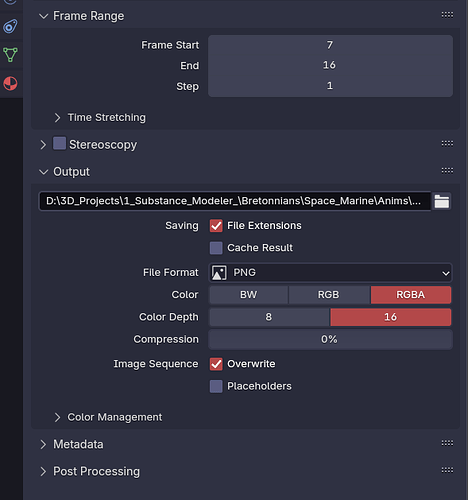Expand the Metadata panel
This screenshot has height=500, width=468.
(43, 444)
